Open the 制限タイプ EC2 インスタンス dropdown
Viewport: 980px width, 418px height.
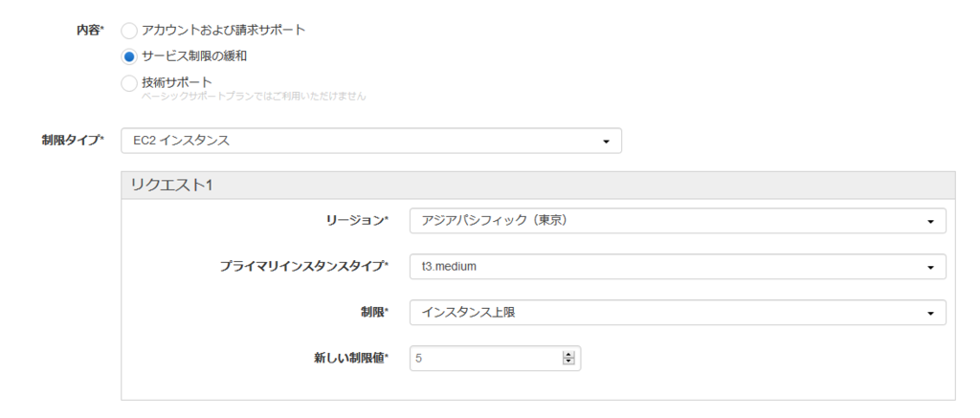[371, 142]
